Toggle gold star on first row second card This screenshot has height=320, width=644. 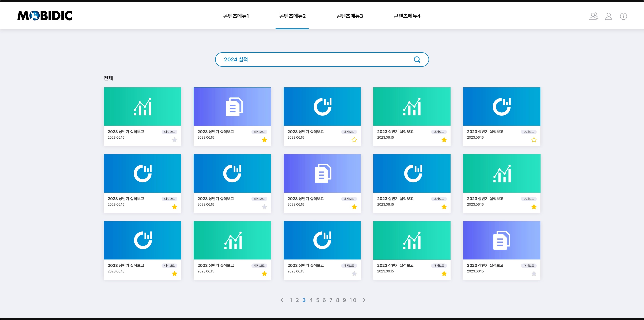[264, 140]
